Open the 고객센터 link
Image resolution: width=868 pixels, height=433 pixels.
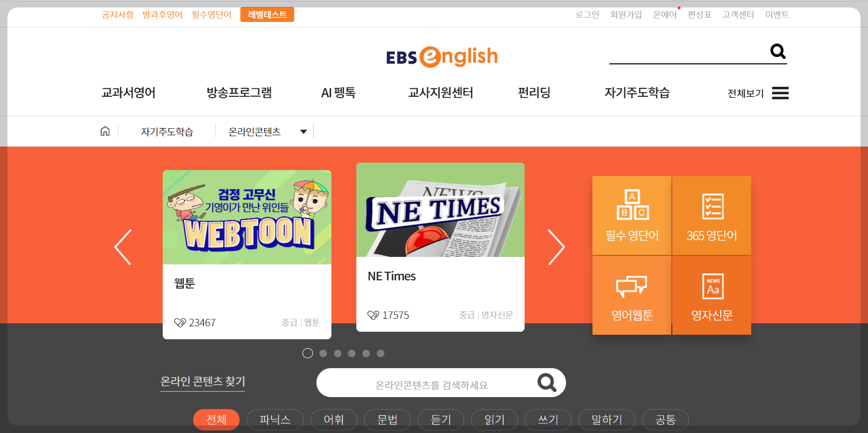(x=738, y=14)
